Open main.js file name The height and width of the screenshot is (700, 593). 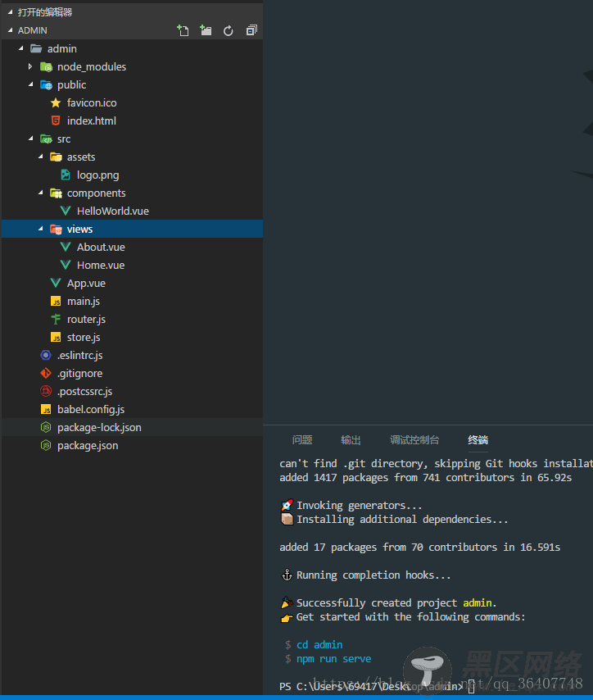84,302
